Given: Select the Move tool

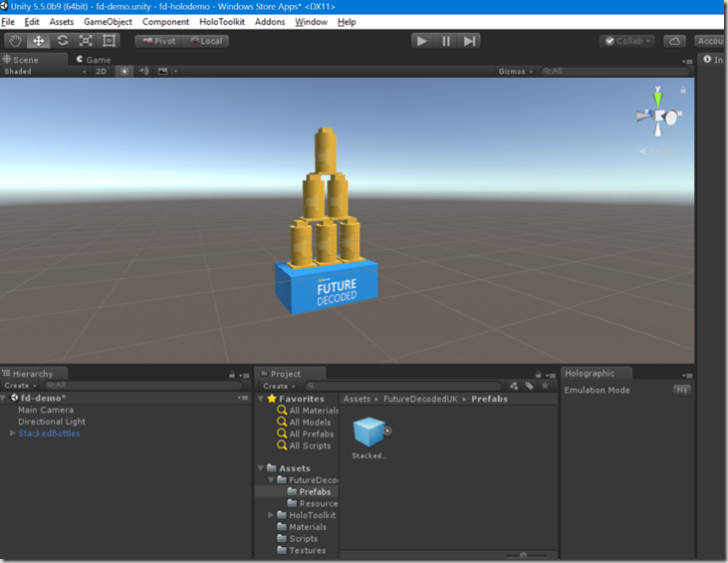Looking at the screenshot, I should click(39, 41).
